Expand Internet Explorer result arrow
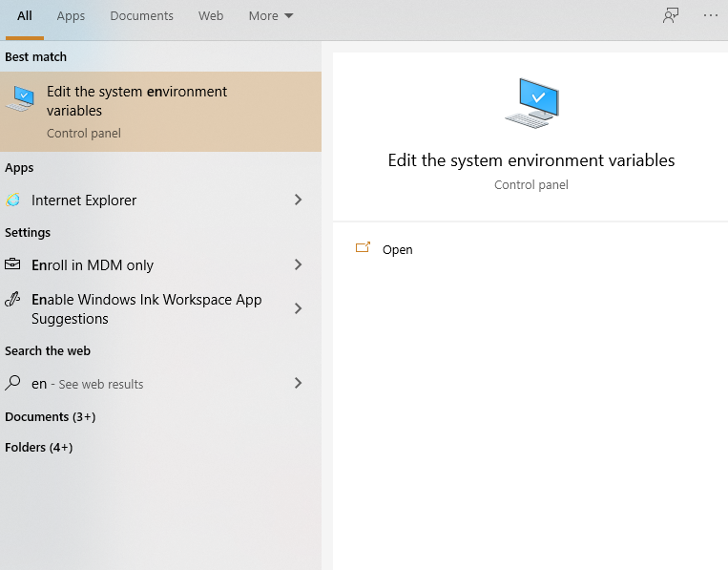The height and width of the screenshot is (570, 728). pos(298,201)
